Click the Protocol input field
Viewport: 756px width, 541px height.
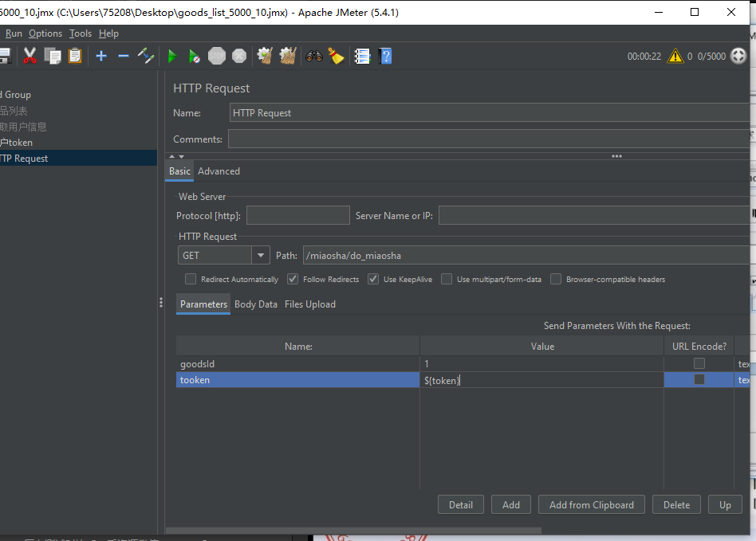click(298, 215)
